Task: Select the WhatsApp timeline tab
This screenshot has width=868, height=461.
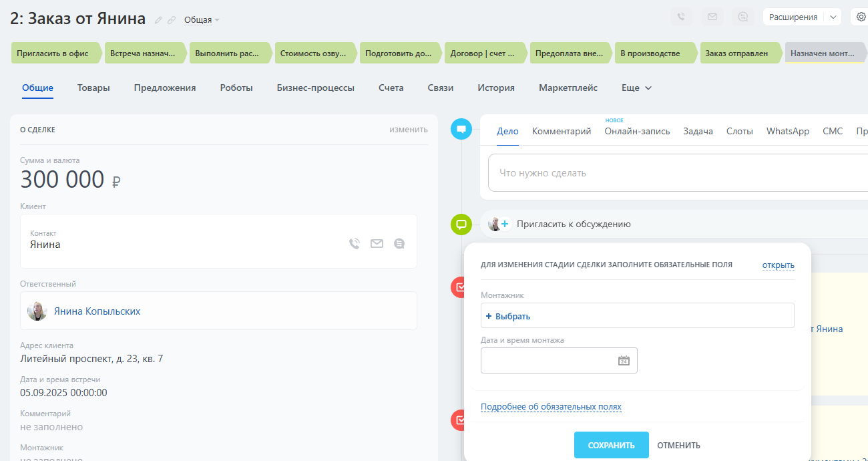Action: 788,131
